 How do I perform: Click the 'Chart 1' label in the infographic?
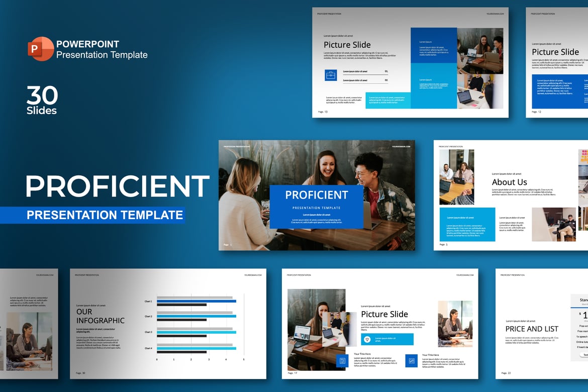(x=148, y=301)
